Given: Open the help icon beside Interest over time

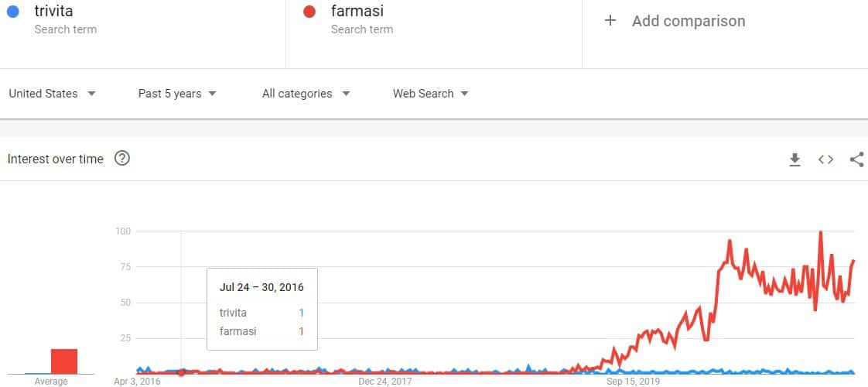Looking at the screenshot, I should tap(121, 159).
